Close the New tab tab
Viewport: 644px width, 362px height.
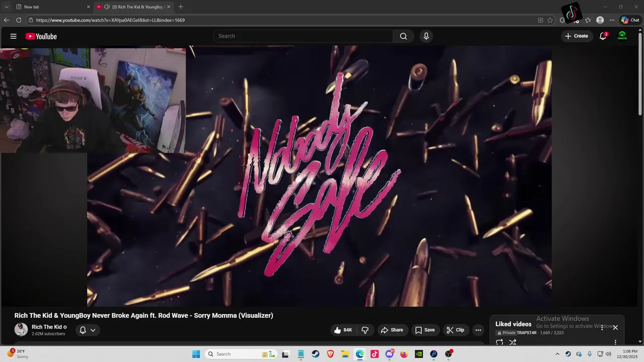tap(89, 7)
